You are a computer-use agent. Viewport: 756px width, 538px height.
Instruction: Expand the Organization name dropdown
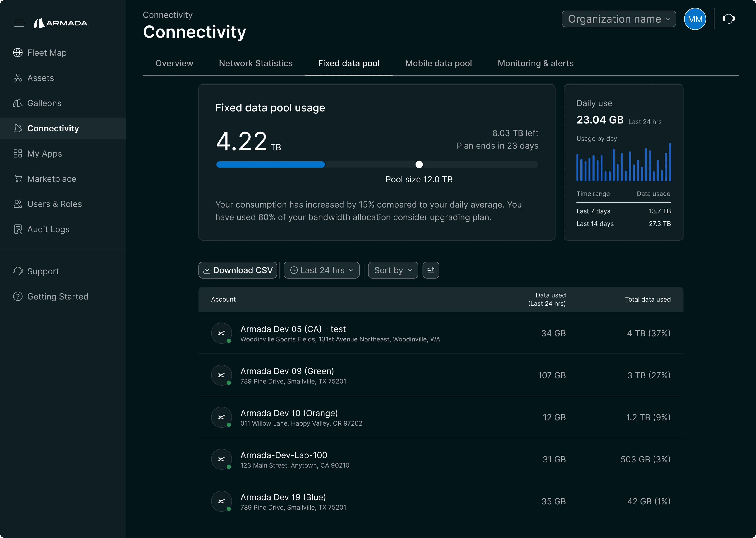[619, 19]
